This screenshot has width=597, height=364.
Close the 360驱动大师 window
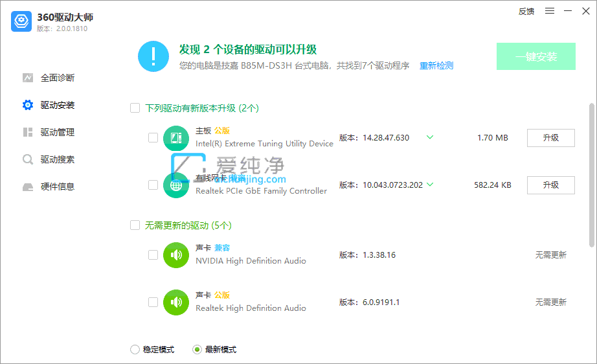[x=586, y=11]
